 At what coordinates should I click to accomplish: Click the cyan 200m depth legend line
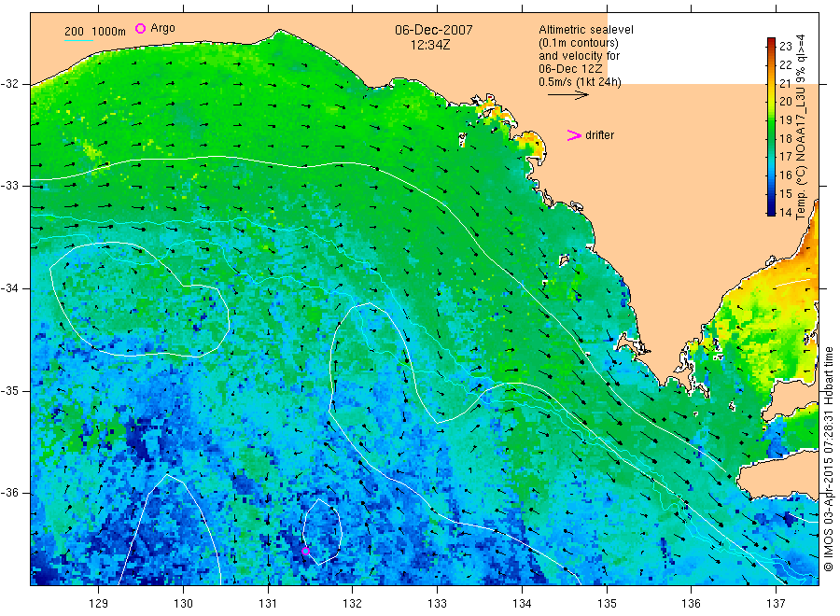point(78,40)
